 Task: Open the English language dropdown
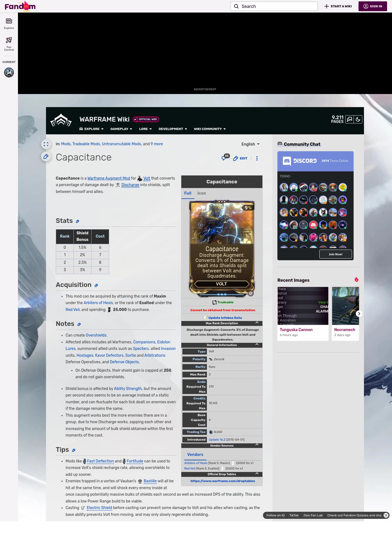pos(250,144)
